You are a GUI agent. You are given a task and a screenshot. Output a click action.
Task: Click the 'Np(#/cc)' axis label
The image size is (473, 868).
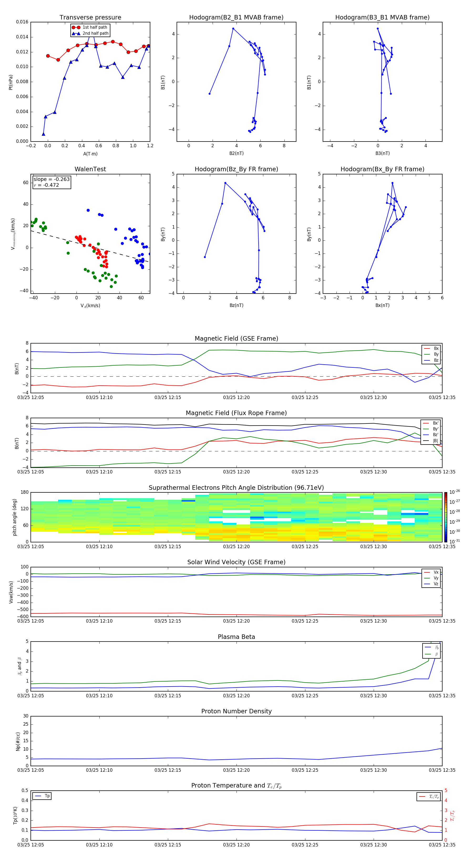coord(18,741)
